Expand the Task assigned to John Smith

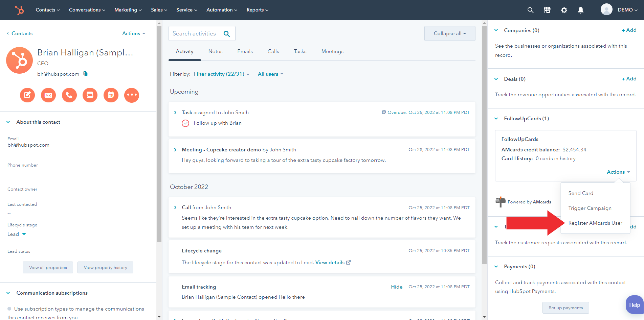click(175, 113)
